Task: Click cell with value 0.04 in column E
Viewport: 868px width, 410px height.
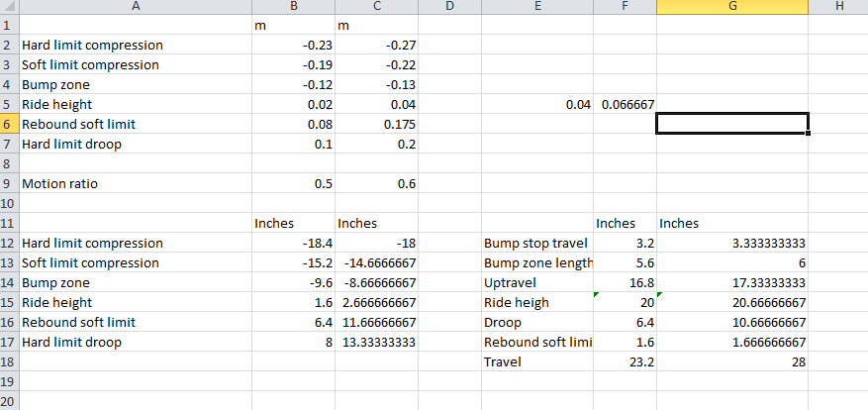Action: (537, 104)
